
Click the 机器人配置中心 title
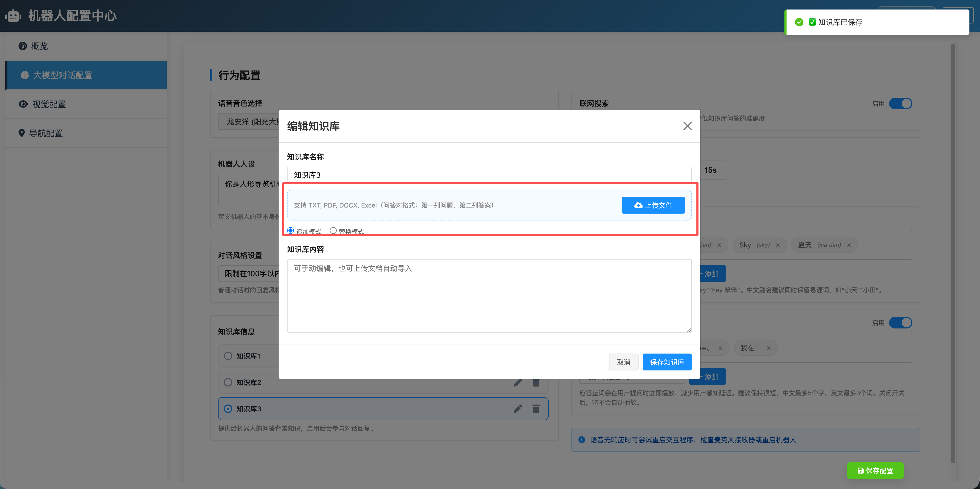pos(72,16)
